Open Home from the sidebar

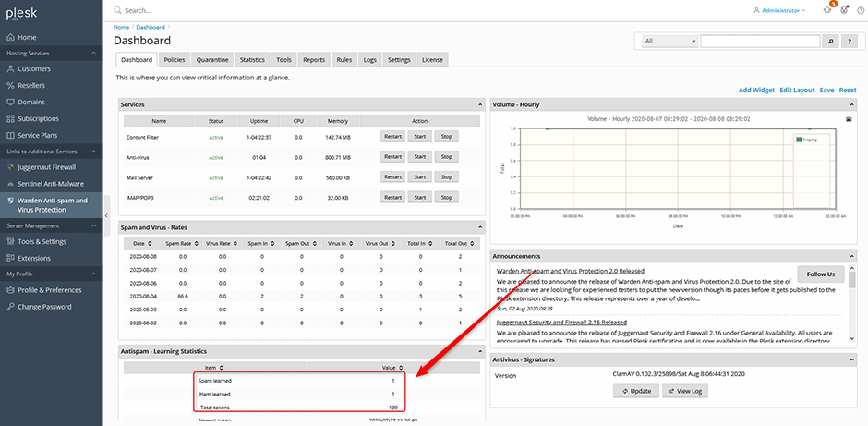(27, 37)
